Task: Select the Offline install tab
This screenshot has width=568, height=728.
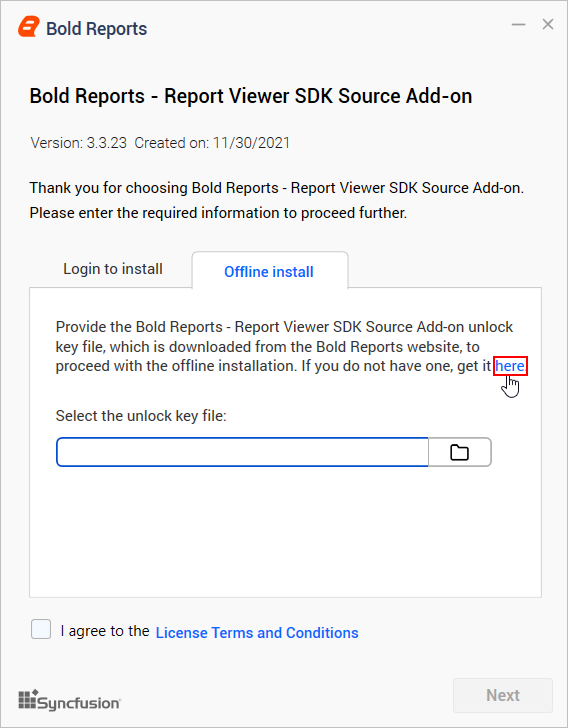Action: pyautogui.click(x=269, y=272)
